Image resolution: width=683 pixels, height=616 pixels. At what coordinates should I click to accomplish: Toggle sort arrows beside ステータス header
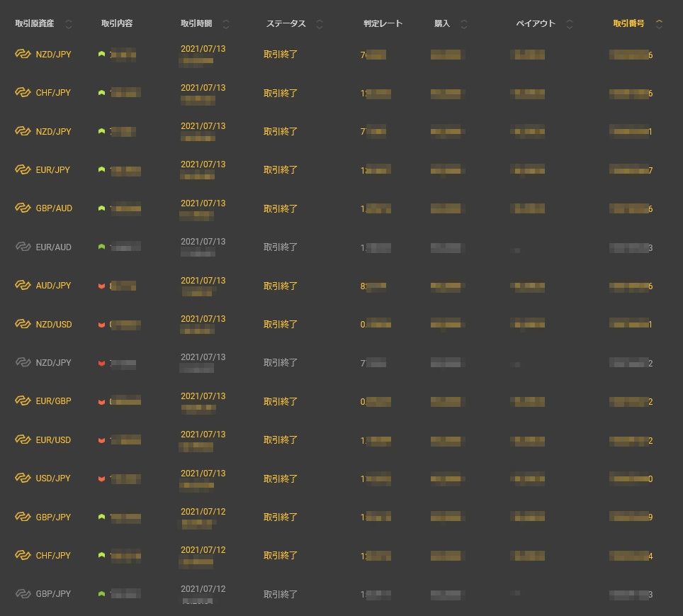tap(320, 24)
